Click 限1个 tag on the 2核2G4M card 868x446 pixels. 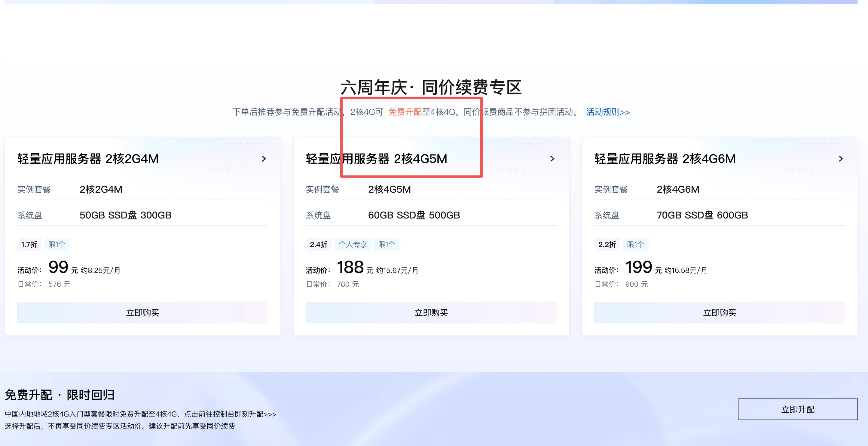tap(57, 245)
